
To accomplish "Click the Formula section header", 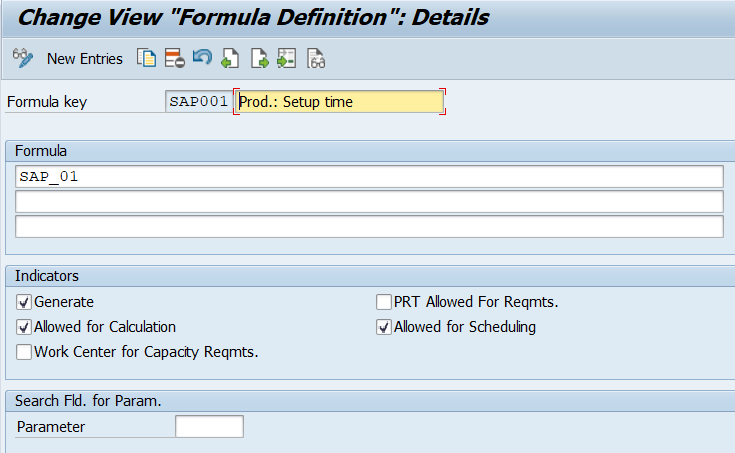I will (41, 151).
